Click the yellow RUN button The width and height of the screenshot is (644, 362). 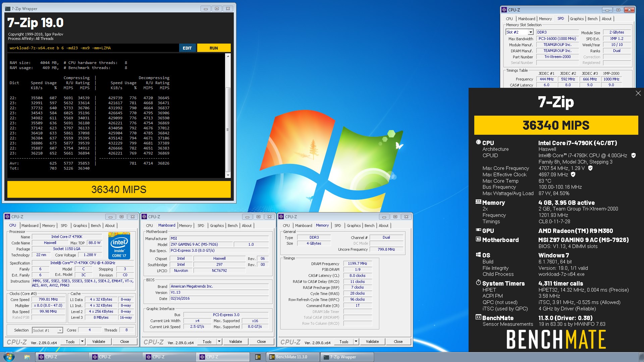click(214, 48)
